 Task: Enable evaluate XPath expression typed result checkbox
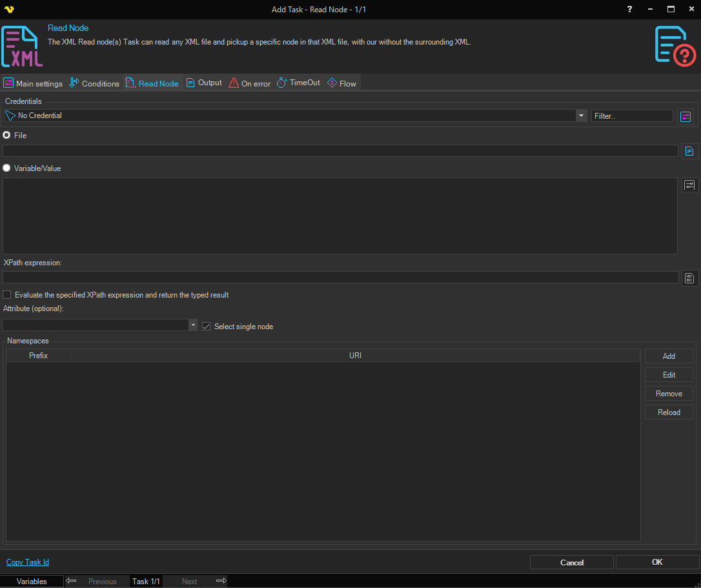(x=7, y=295)
